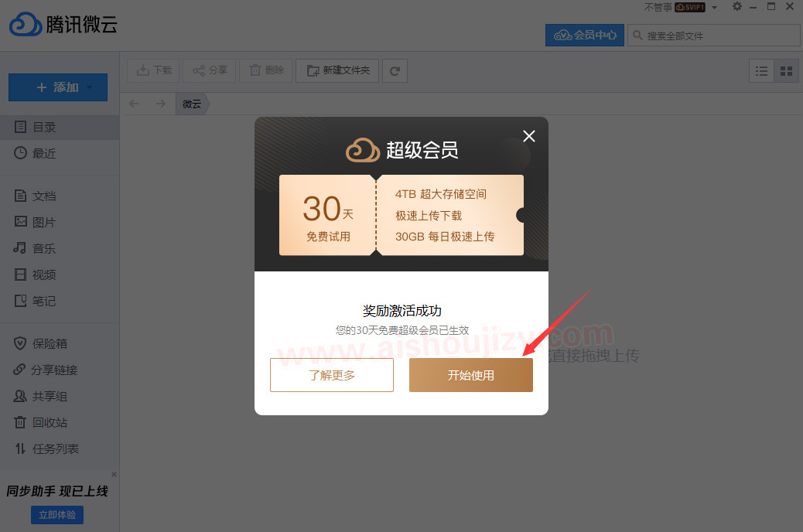Image resolution: width=803 pixels, height=532 pixels.
Task: Click the 奖励激活成功 heading
Action: [402, 311]
